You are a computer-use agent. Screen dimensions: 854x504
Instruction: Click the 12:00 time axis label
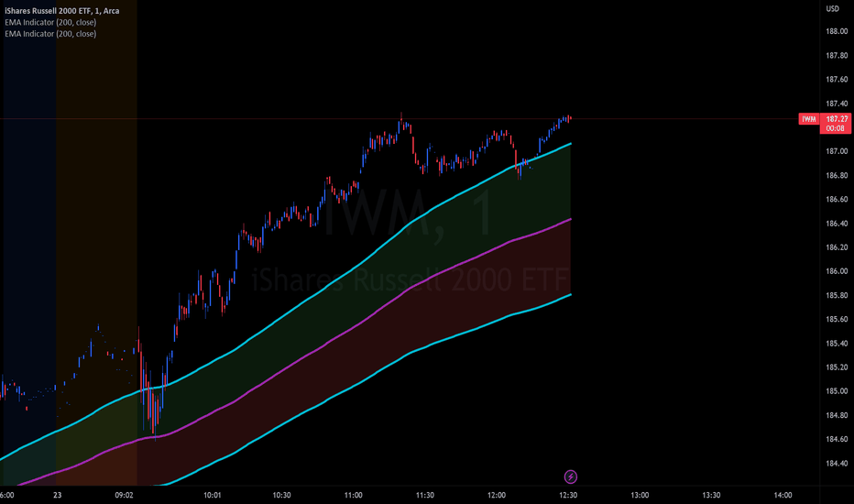[496, 495]
